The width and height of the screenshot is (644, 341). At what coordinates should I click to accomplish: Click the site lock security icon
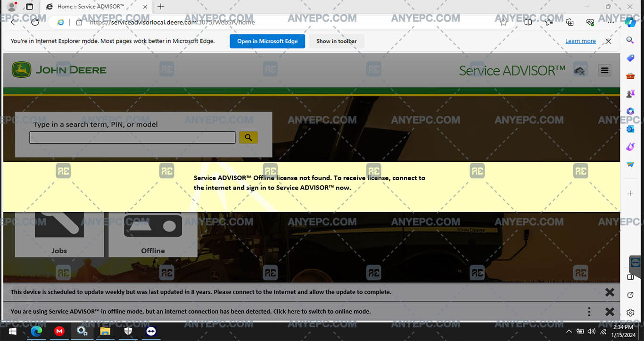pyautogui.click(x=79, y=22)
